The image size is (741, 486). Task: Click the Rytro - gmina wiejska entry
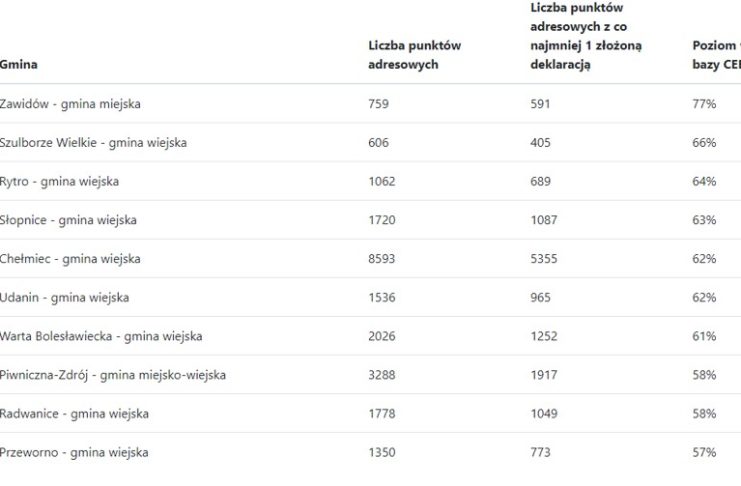pyautogui.click(x=59, y=182)
